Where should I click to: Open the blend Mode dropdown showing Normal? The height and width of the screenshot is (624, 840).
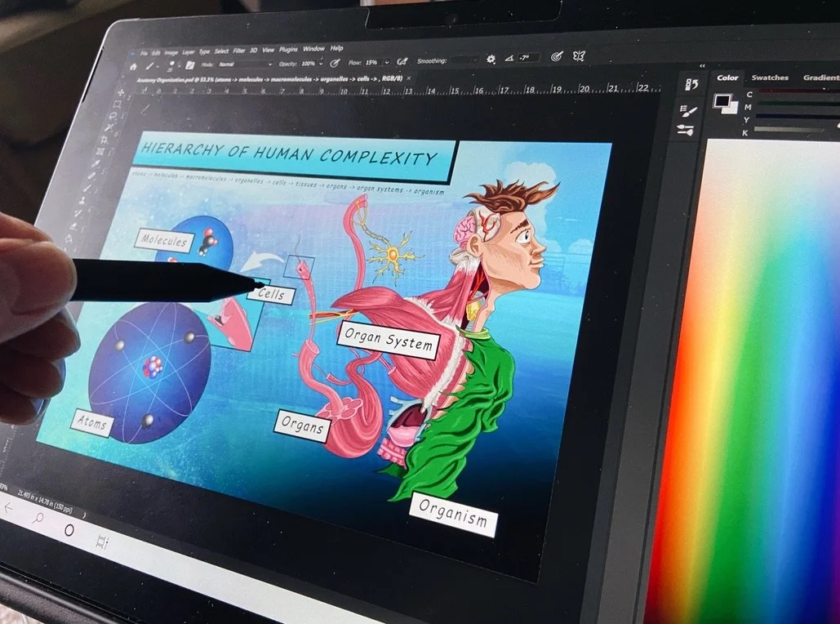244,65
